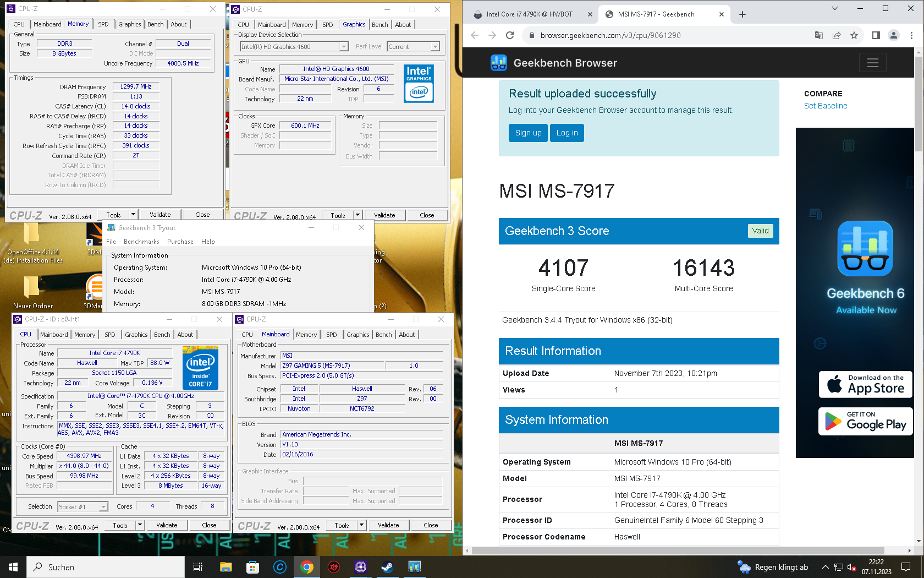The width and height of the screenshot is (924, 578).
Task: Switch to the SPD tab in Memory CPU-Z window
Action: point(103,24)
